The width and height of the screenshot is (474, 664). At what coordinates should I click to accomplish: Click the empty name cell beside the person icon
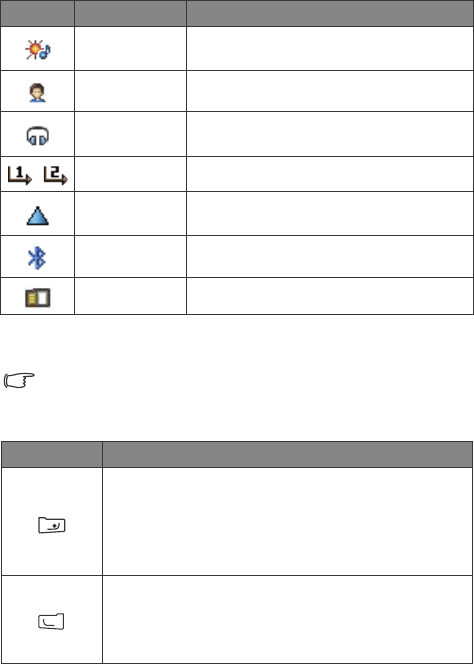point(130,91)
